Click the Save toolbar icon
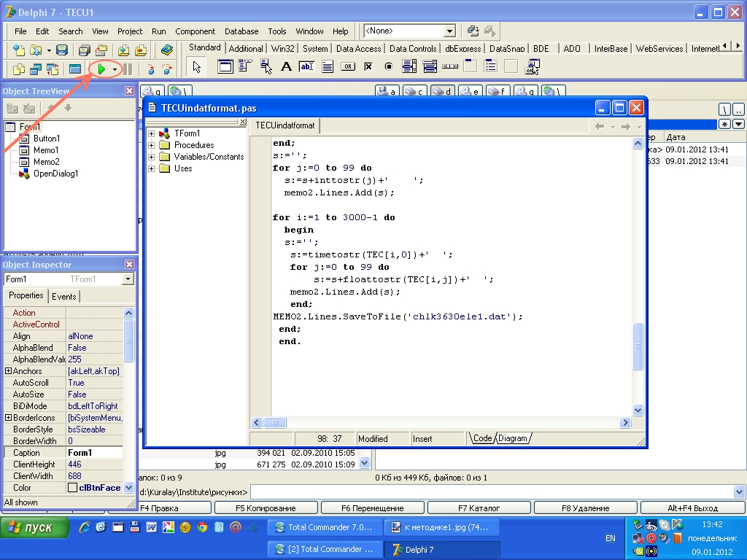 (62, 50)
